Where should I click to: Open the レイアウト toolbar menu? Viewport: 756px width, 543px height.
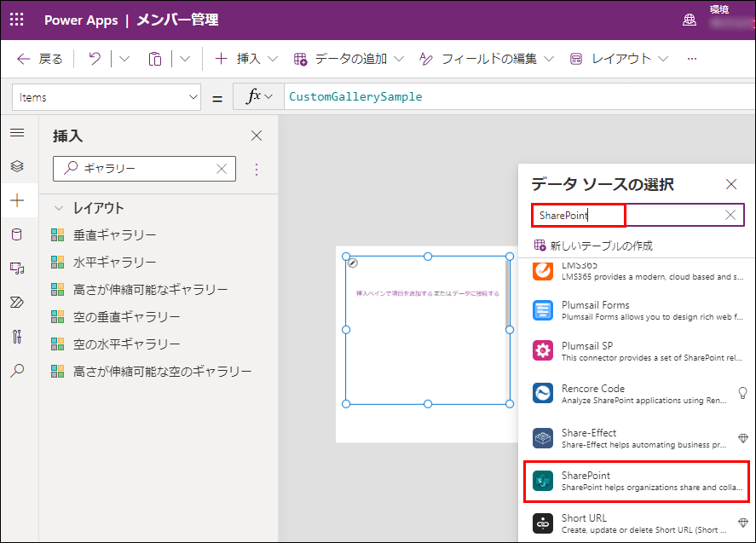pos(619,59)
